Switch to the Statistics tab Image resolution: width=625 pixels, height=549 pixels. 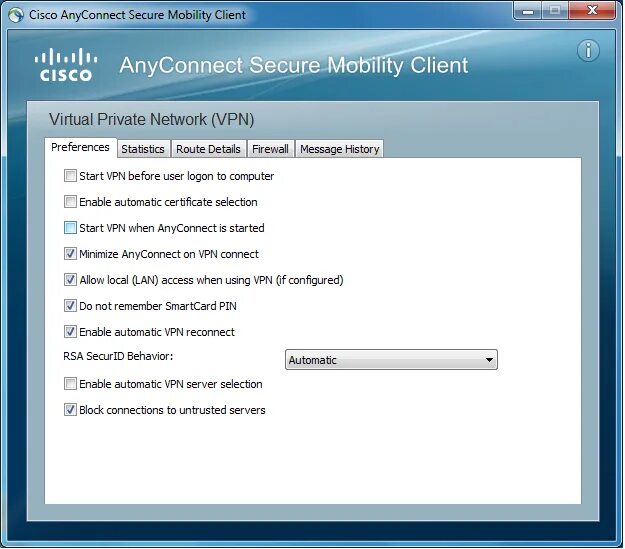pos(142,149)
